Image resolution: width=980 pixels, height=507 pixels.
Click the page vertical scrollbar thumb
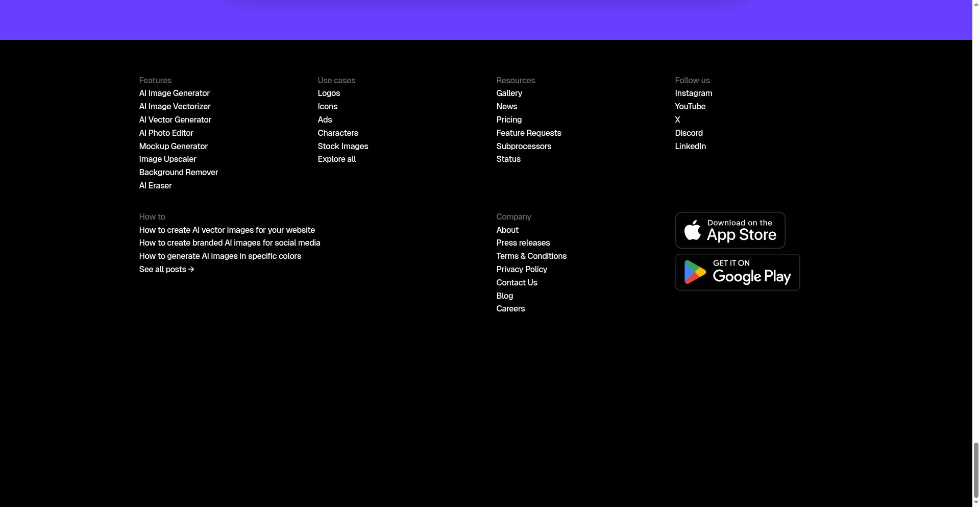pos(975,470)
